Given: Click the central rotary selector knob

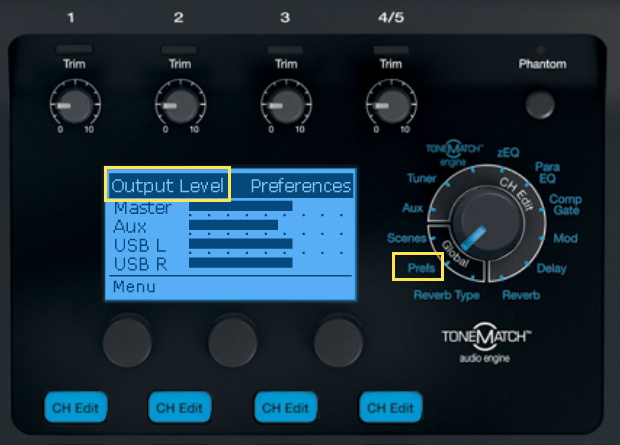Looking at the screenshot, I should click(485, 221).
